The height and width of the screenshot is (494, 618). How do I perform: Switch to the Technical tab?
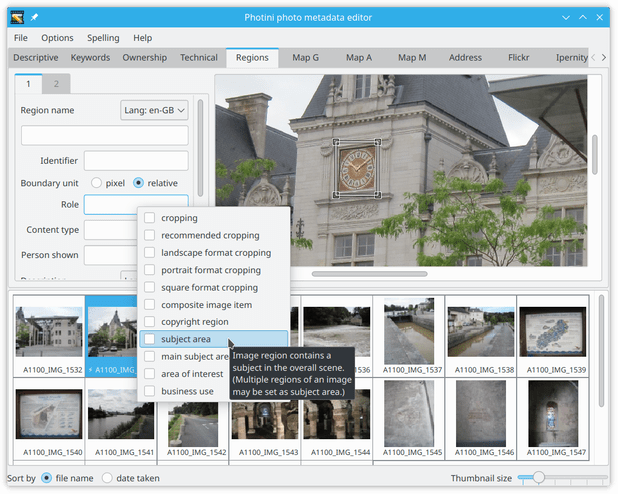click(199, 58)
